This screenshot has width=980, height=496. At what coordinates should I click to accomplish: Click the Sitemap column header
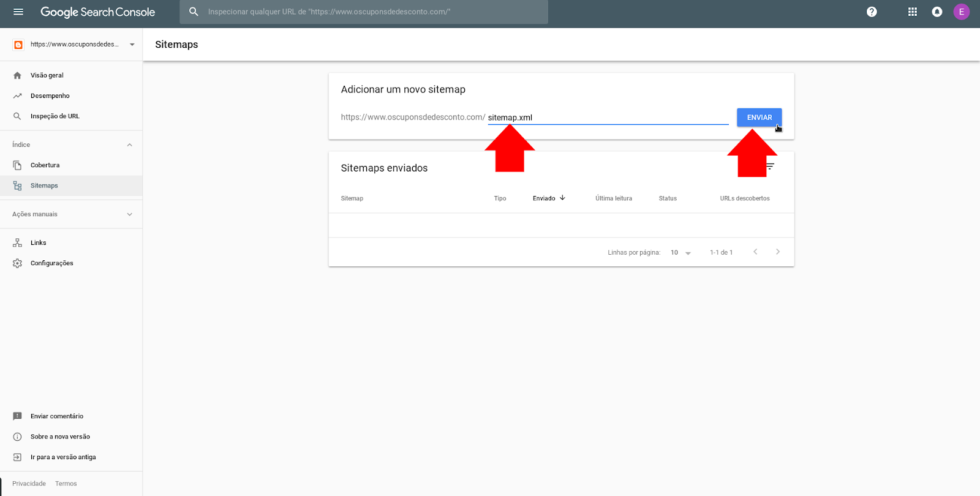point(352,198)
